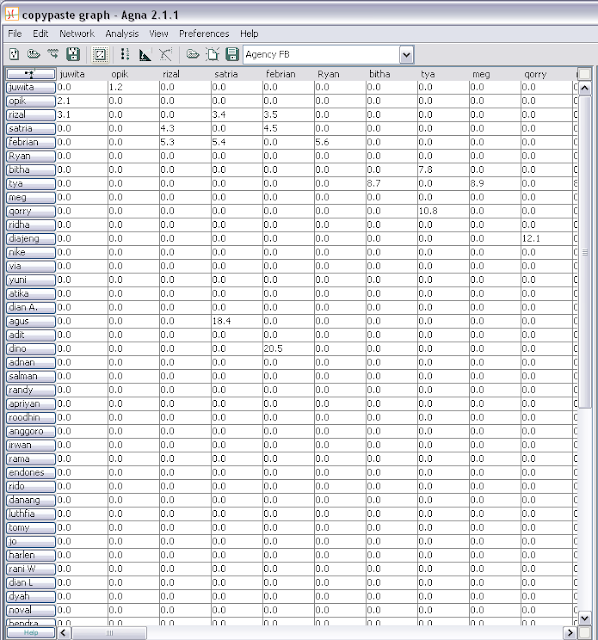Click the juwita row header button
The image size is (598, 640).
[x=31, y=87]
